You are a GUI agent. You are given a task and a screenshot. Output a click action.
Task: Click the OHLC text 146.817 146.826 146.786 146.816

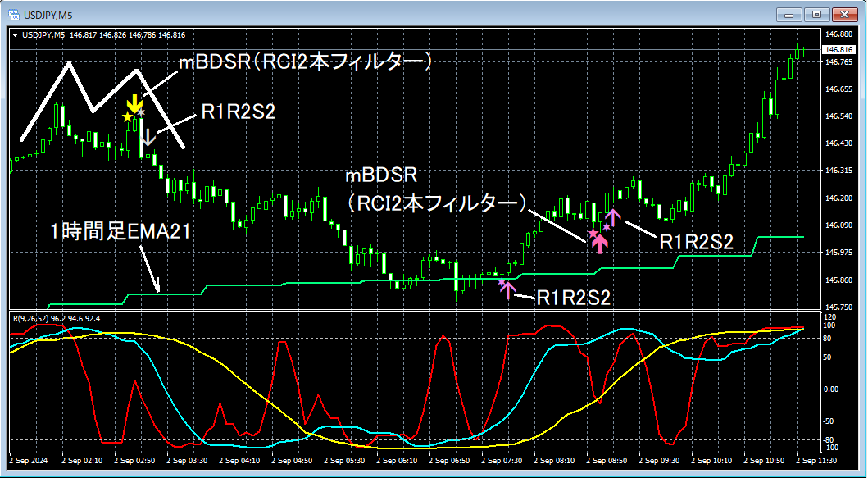coord(129,35)
